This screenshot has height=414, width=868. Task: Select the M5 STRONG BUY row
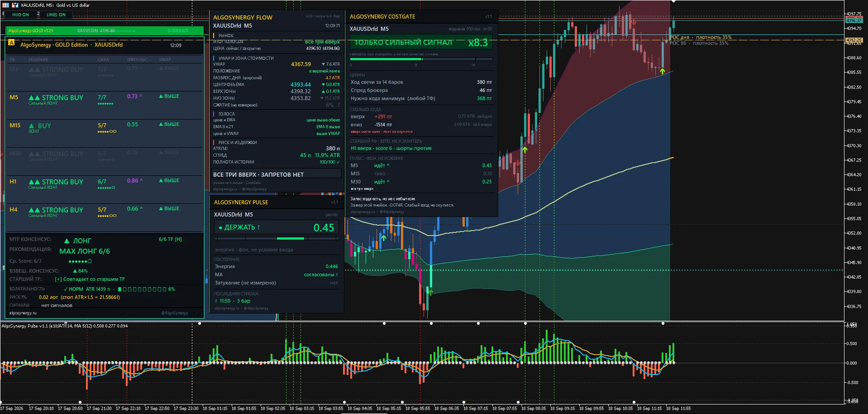[x=104, y=106]
